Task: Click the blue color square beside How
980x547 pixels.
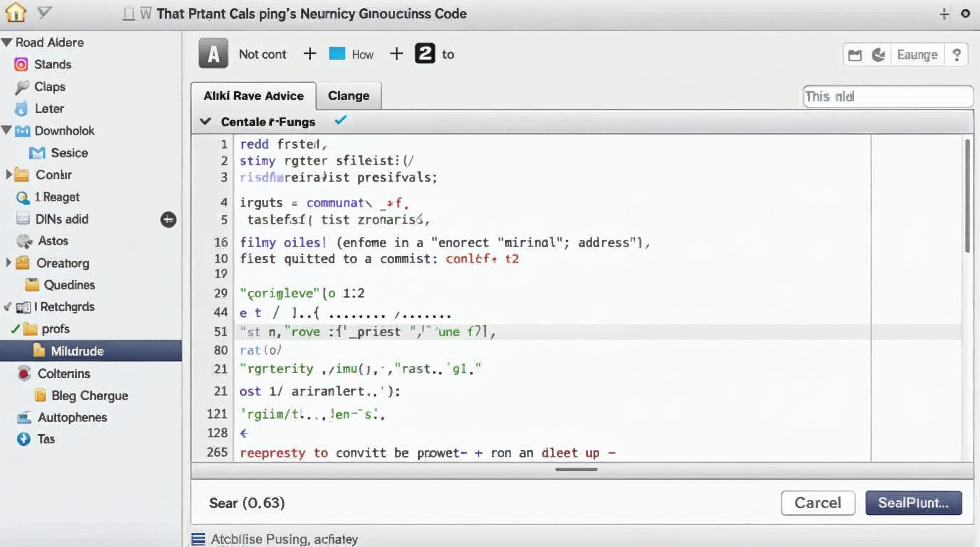Action: [337, 54]
